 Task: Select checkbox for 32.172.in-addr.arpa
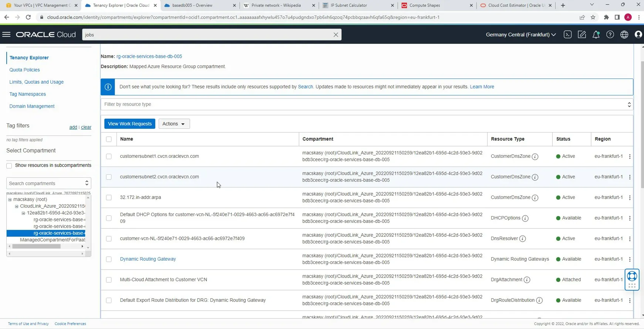click(109, 198)
